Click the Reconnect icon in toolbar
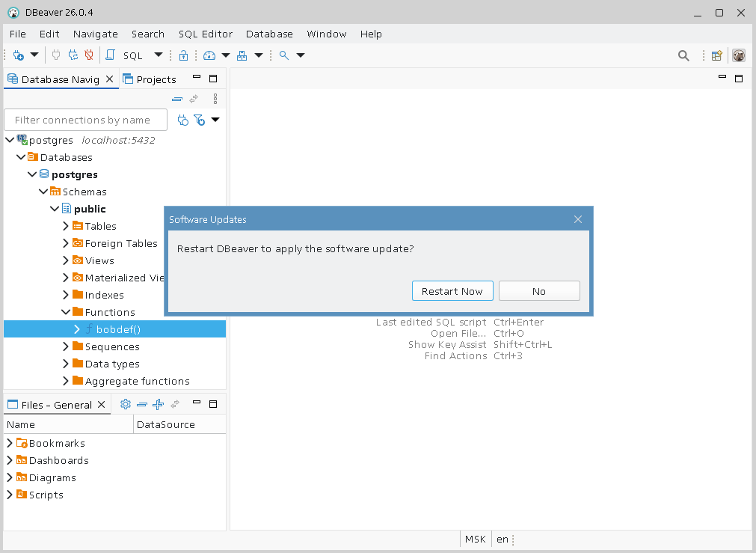756x553 pixels. (73, 55)
